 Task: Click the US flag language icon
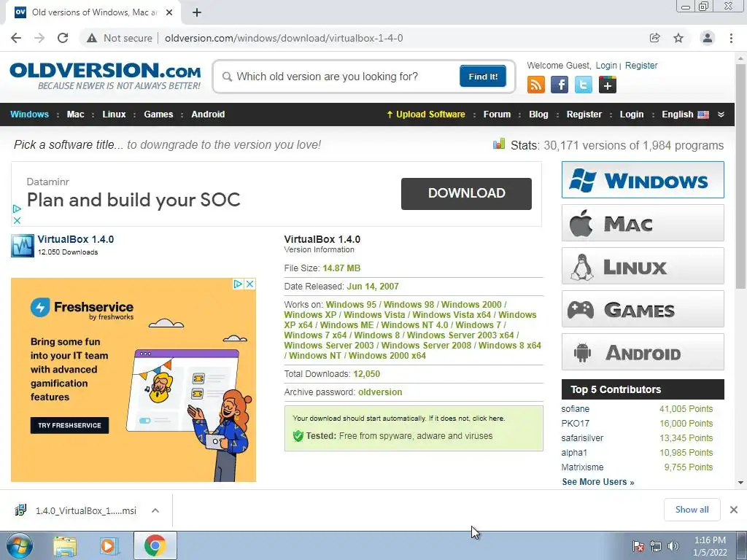pos(703,114)
